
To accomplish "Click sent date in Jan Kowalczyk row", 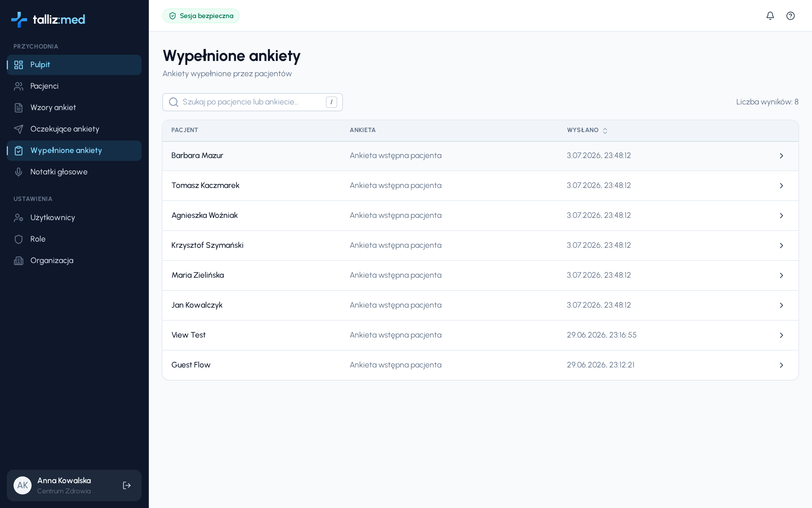I will [x=599, y=305].
